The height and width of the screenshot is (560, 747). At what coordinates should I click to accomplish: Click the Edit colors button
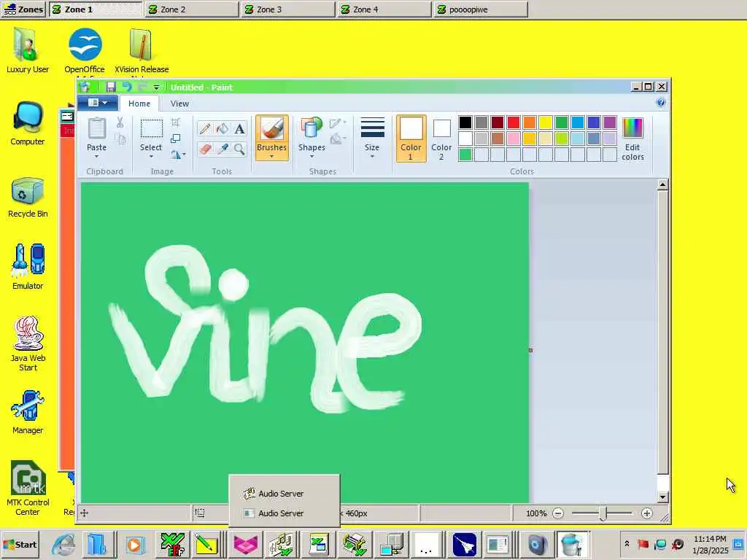tap(632, 139)
